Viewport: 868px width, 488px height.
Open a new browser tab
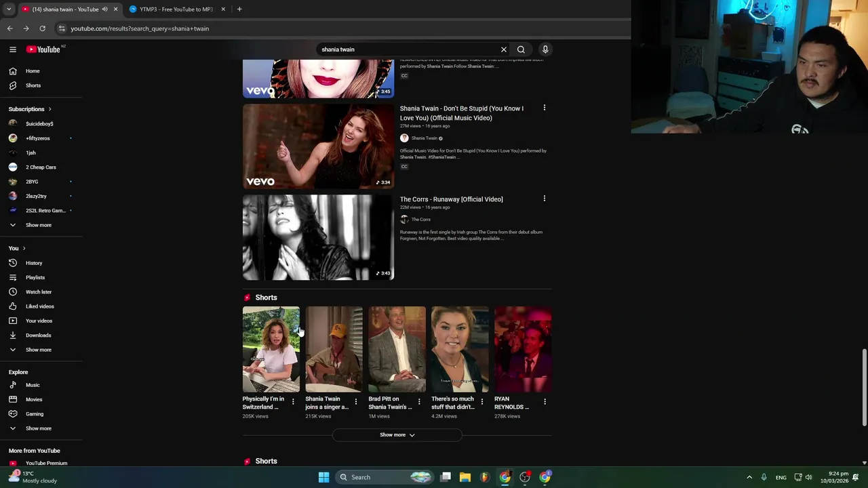tap(239, 9)
